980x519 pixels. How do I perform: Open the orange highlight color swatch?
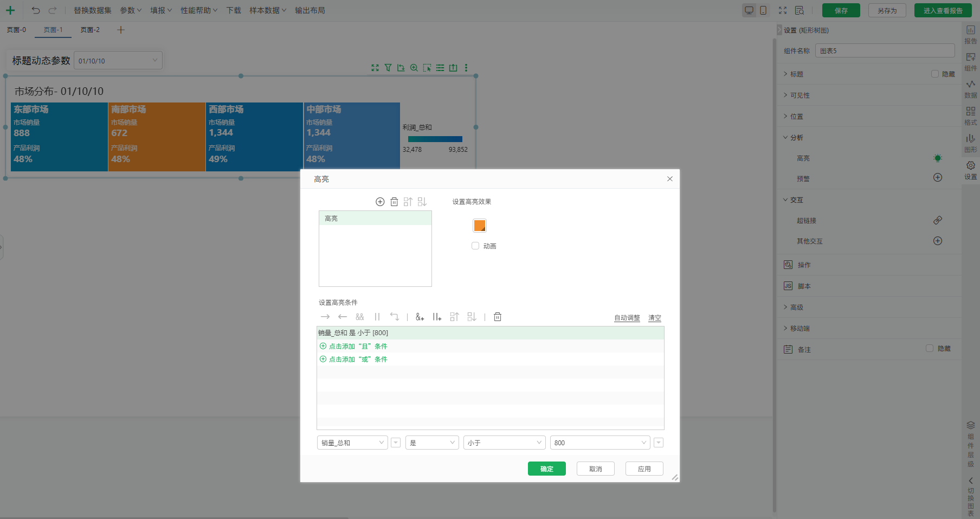point(480,226)
